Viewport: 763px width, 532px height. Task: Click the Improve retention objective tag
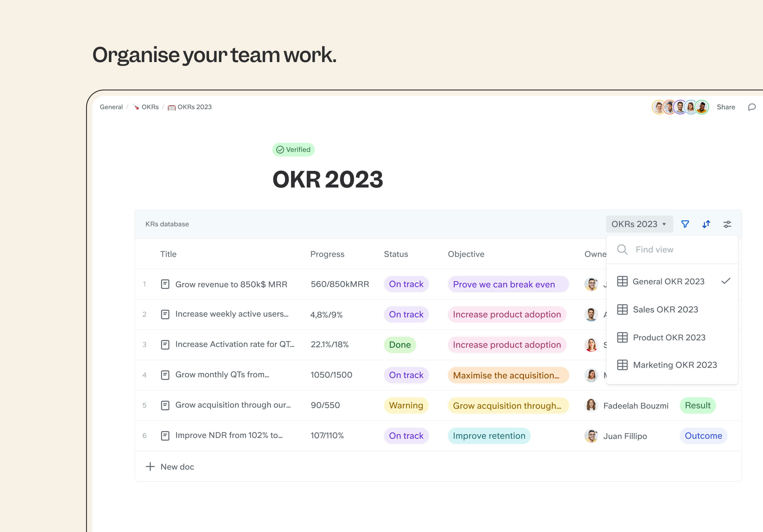(489, 436)
